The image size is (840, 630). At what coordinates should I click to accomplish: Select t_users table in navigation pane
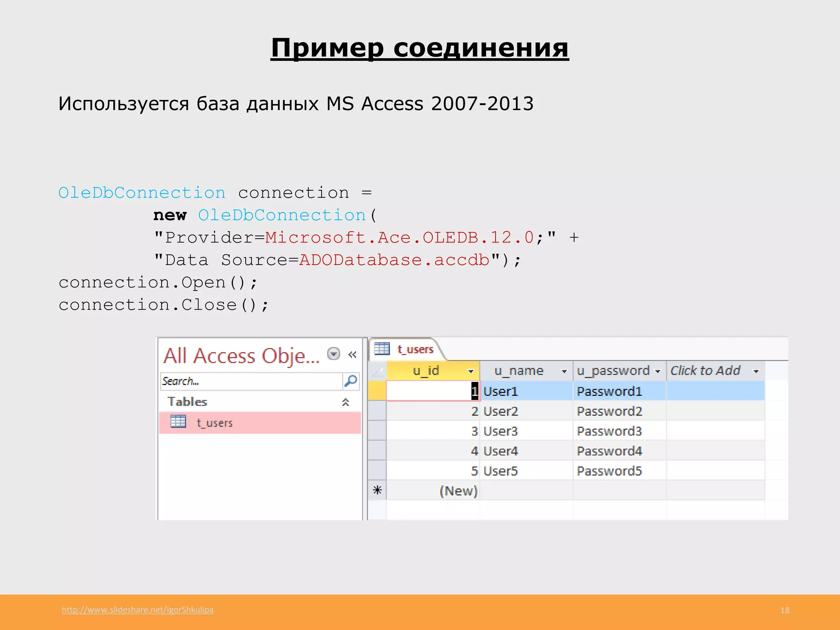(260, 422)
